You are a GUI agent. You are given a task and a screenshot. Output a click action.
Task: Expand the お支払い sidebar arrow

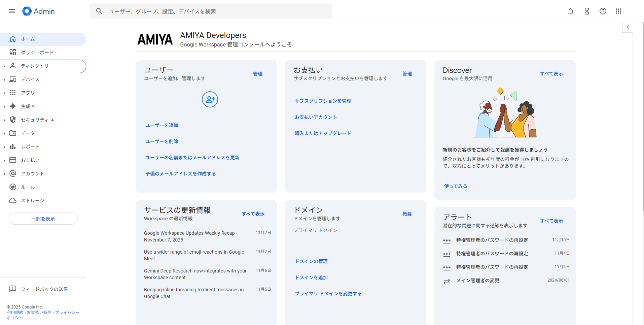click(x=4, y=161)
